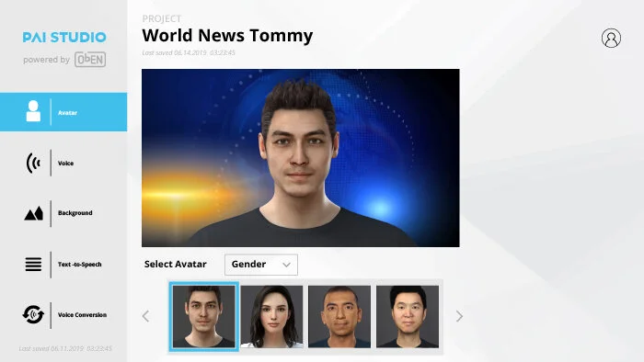Open the Voice sound-wave icon
The image size is (644, 362).
[33, 163]
